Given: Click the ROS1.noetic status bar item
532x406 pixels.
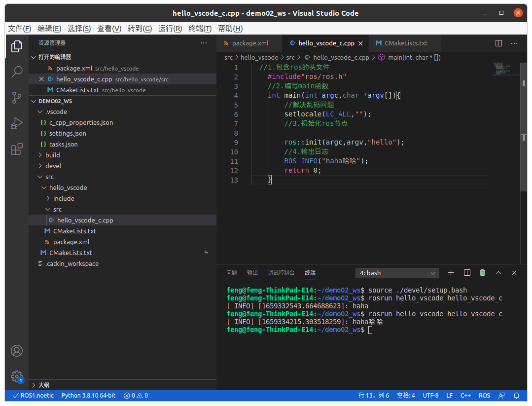Looking at the screenshot, I should point(33,395).
